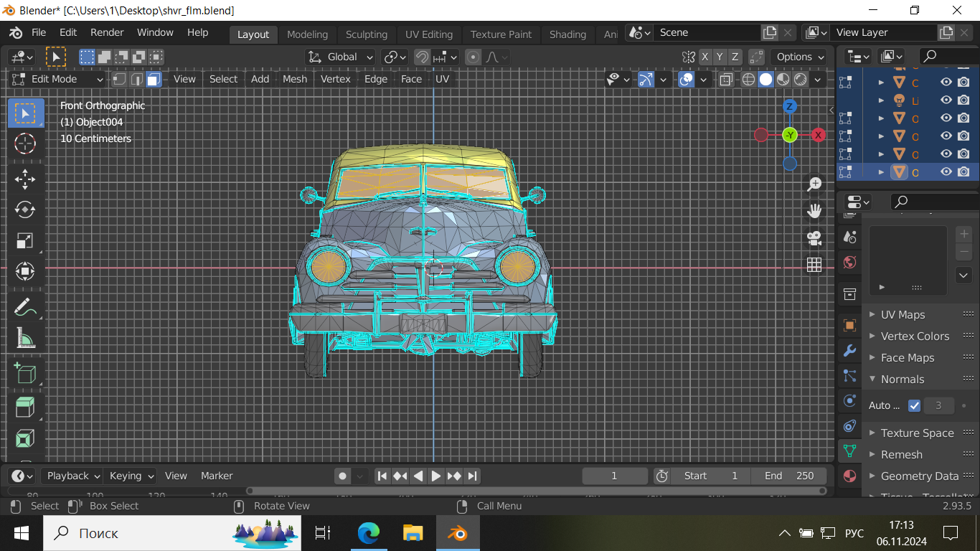
Task: Select the Move tool in toolbar
Action: point(25,179)
